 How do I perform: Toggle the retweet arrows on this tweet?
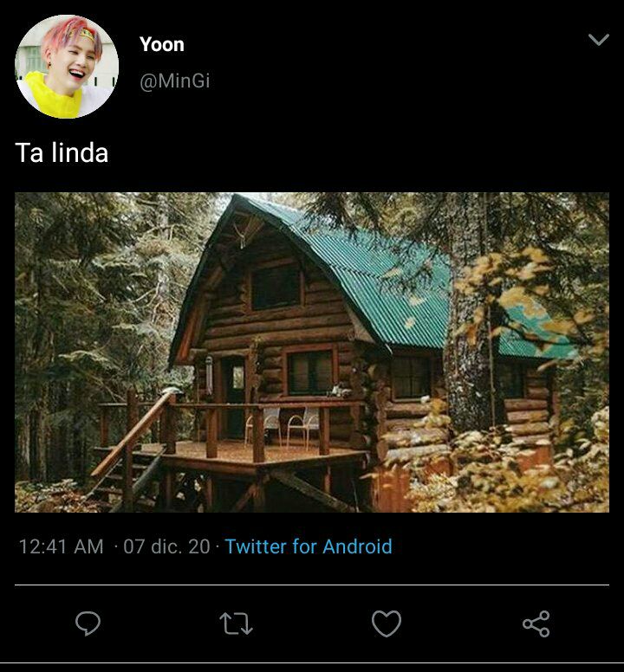click(x=236, y=624)
